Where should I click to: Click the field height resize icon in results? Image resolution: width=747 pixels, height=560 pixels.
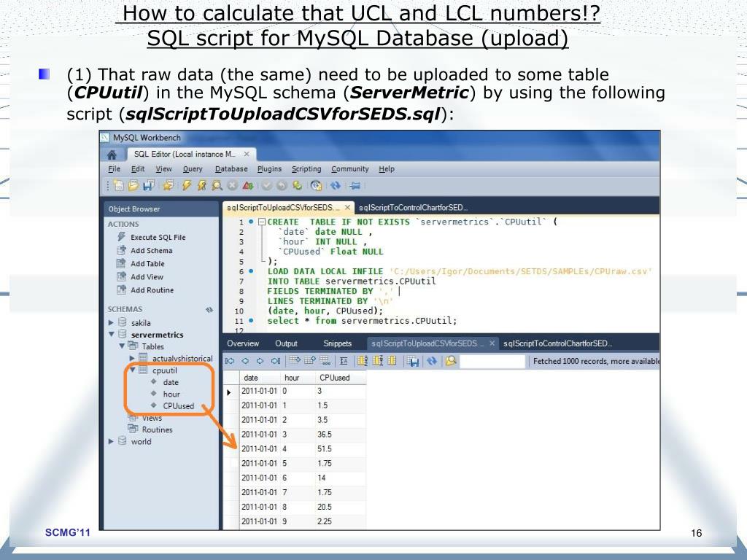click(344, 361)
